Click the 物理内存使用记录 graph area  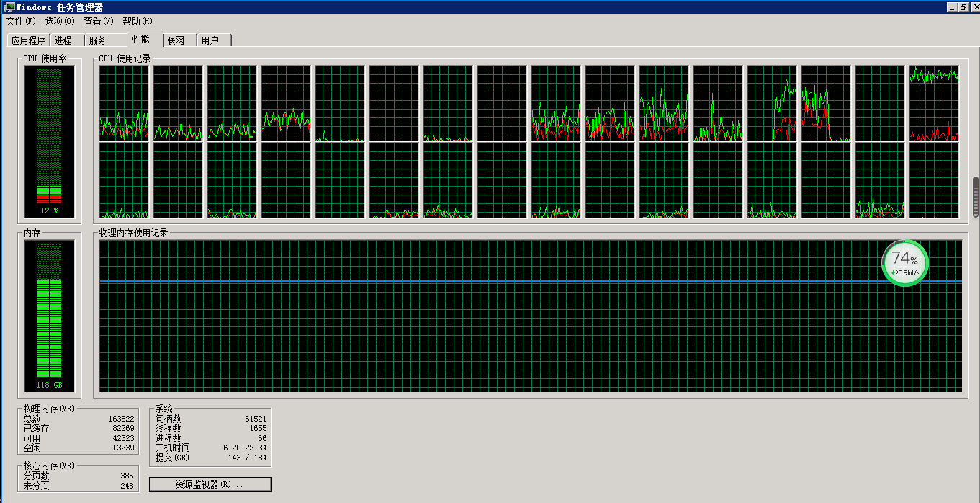point(530,316)
